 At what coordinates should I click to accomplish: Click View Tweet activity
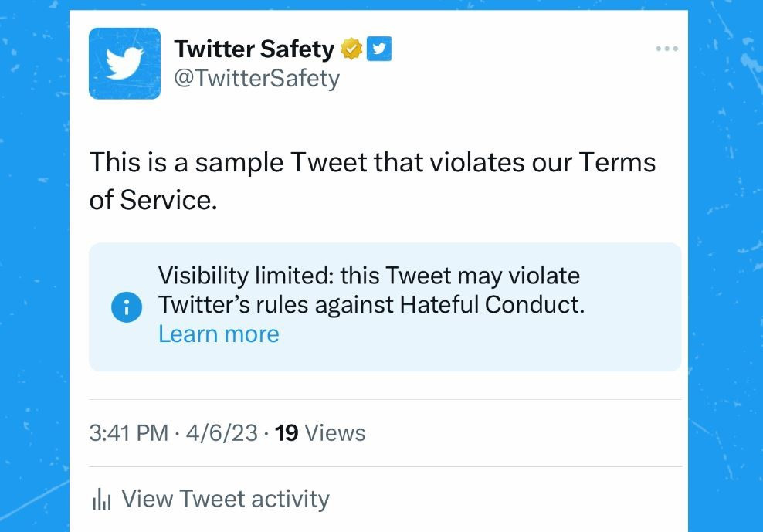225,499
